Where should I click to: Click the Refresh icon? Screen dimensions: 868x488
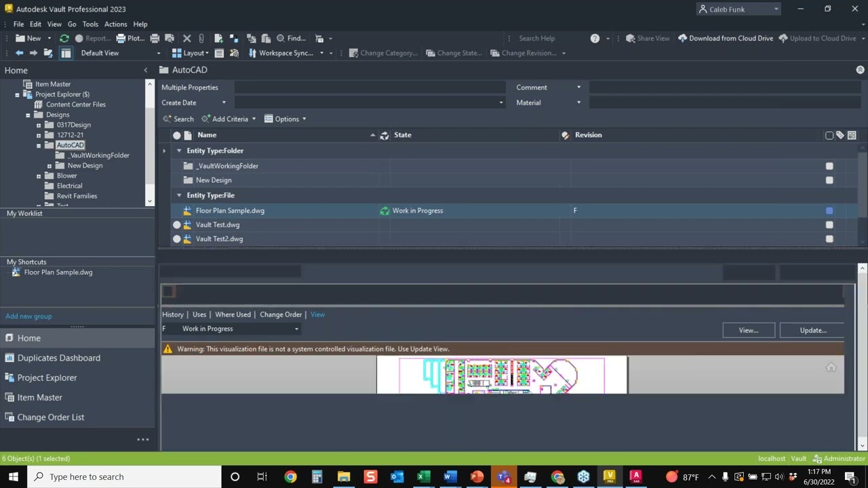click(64, 38)
